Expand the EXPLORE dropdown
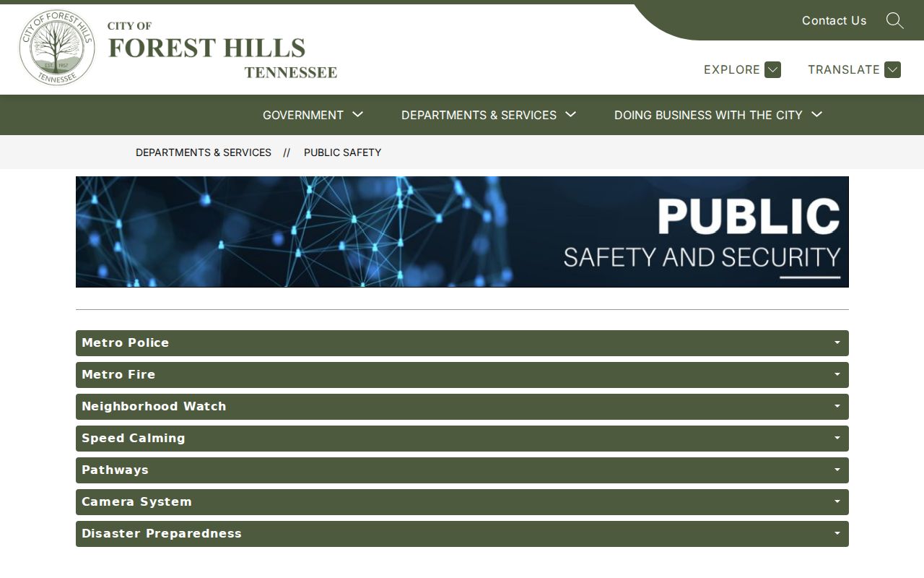The width and height of the screenshot is (924, 578). [742, 69]
